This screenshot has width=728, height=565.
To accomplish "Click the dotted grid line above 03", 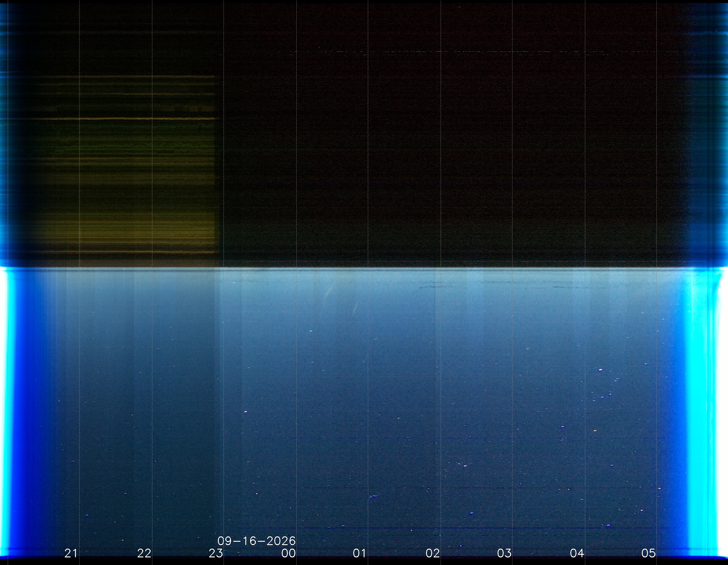I will 512,267.
